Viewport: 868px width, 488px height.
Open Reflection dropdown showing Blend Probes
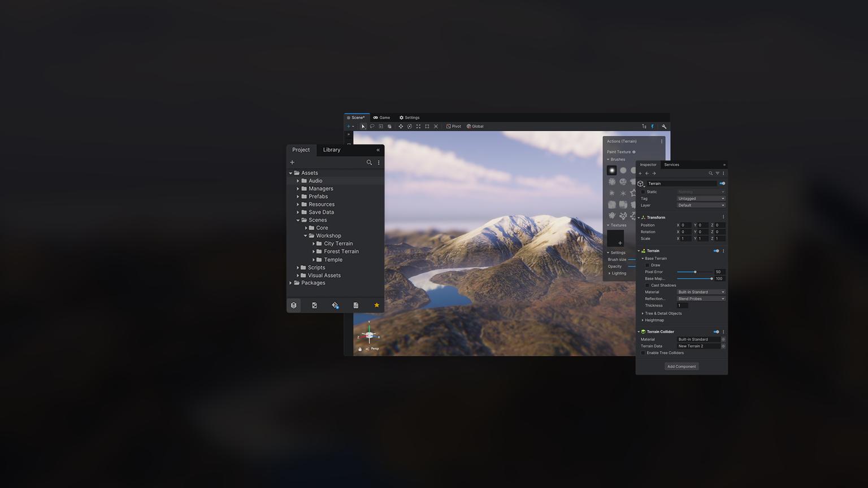click(701, 299)
